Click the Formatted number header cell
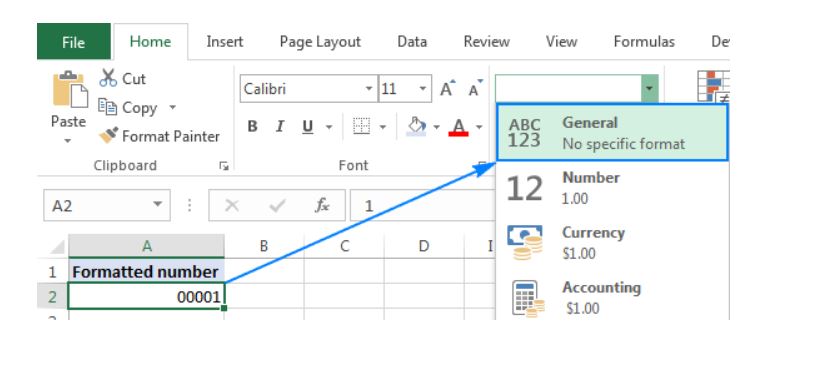The width and height of the screenshot is (832, 371). [146, 272]
